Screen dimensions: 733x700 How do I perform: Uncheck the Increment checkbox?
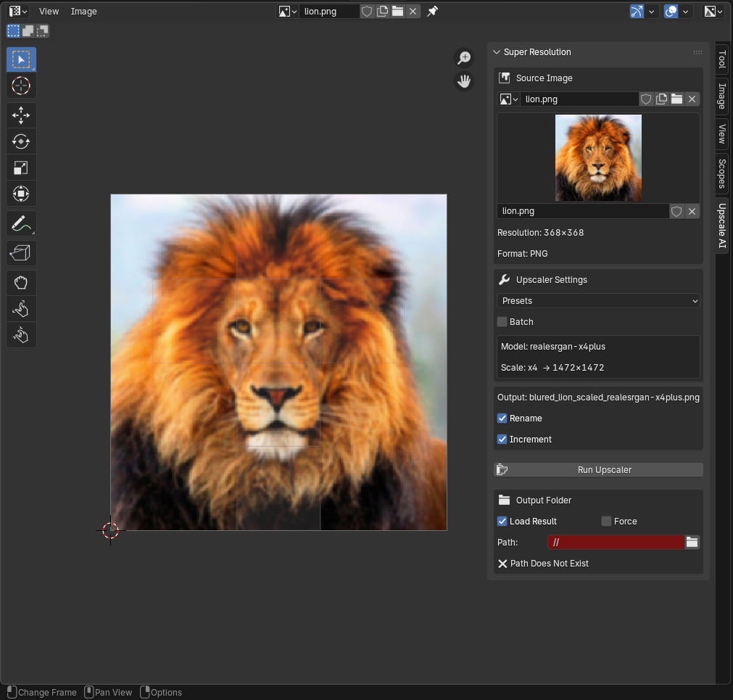tap(502, 439)
